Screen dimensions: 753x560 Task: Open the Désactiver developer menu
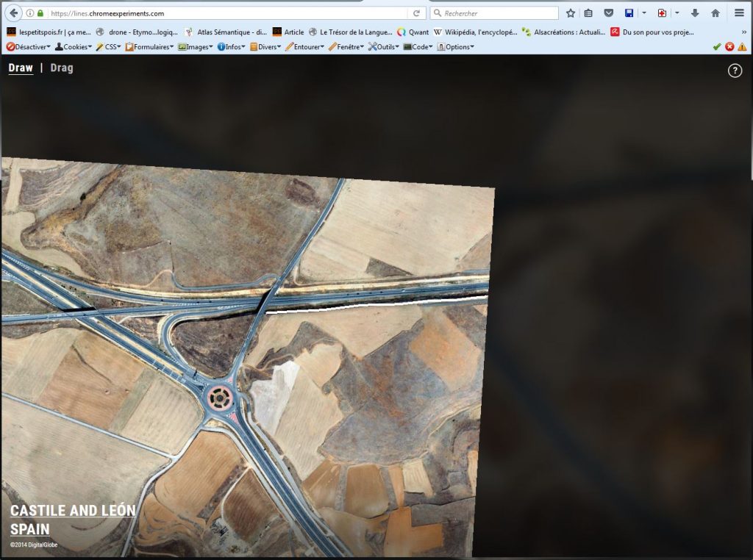29,46
